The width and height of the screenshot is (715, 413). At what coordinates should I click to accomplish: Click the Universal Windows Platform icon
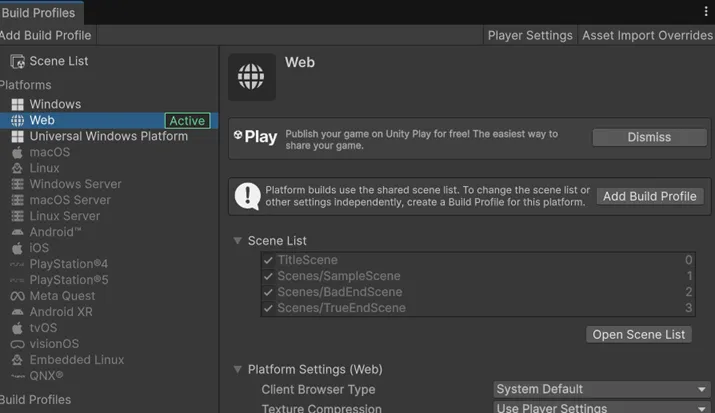(17, 136)
